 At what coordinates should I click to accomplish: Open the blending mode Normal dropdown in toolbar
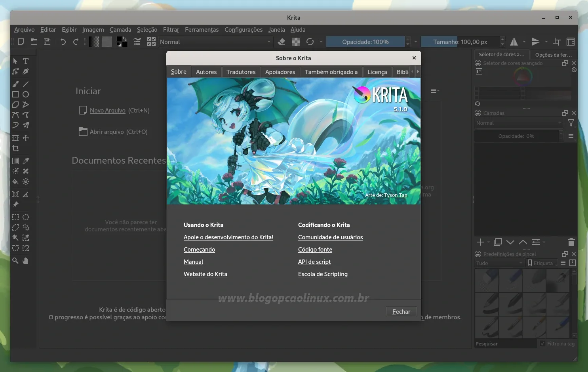tap(215, 42)
